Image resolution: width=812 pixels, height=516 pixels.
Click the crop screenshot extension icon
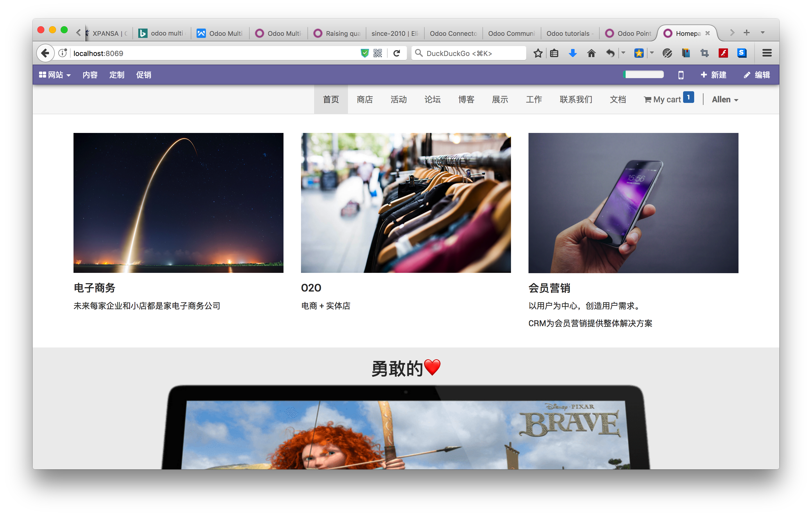click(704, 53)
